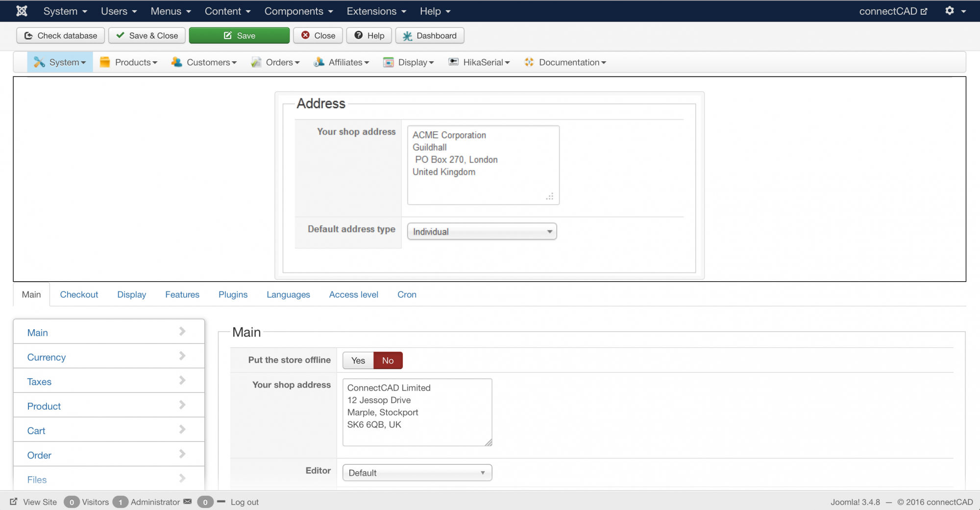
Task: Click the View Site link
Action: [x=40, y=502]
